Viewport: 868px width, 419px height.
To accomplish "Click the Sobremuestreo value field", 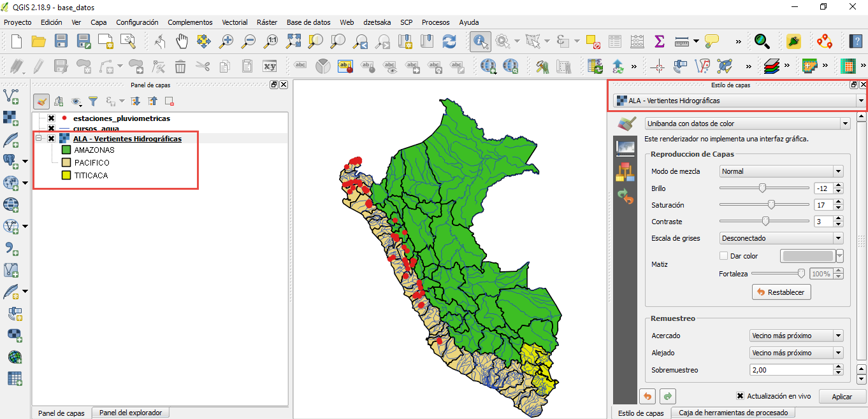I will point(790,369).
